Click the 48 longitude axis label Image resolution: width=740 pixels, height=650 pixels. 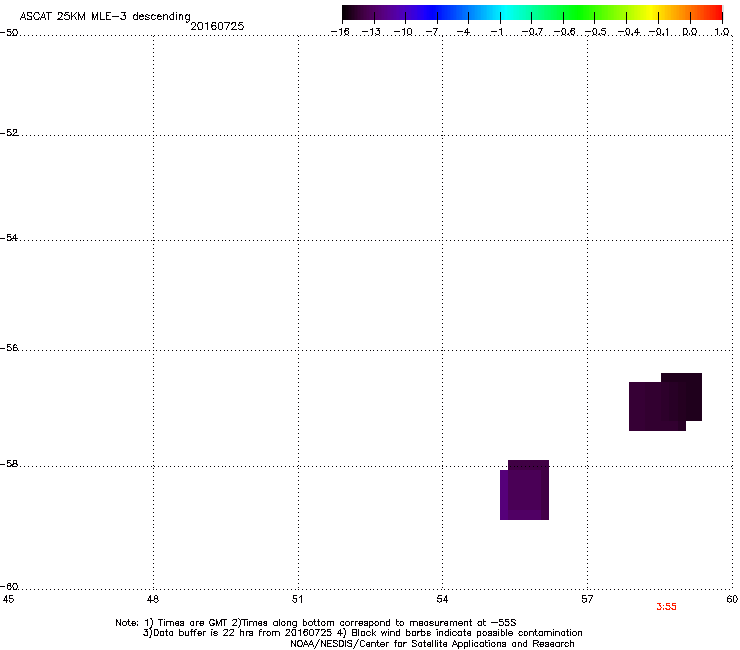153,599
